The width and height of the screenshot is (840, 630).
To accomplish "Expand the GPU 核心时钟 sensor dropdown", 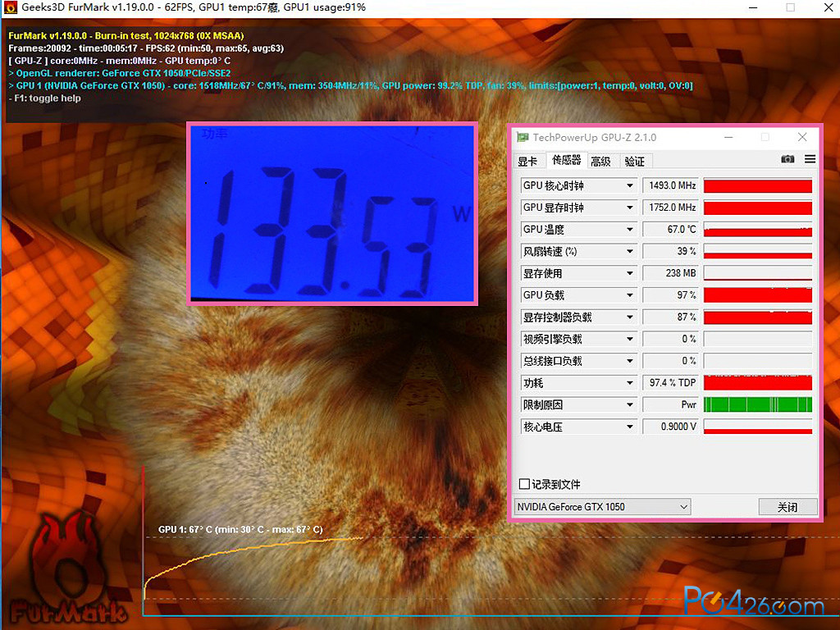I will pos(630,186).
